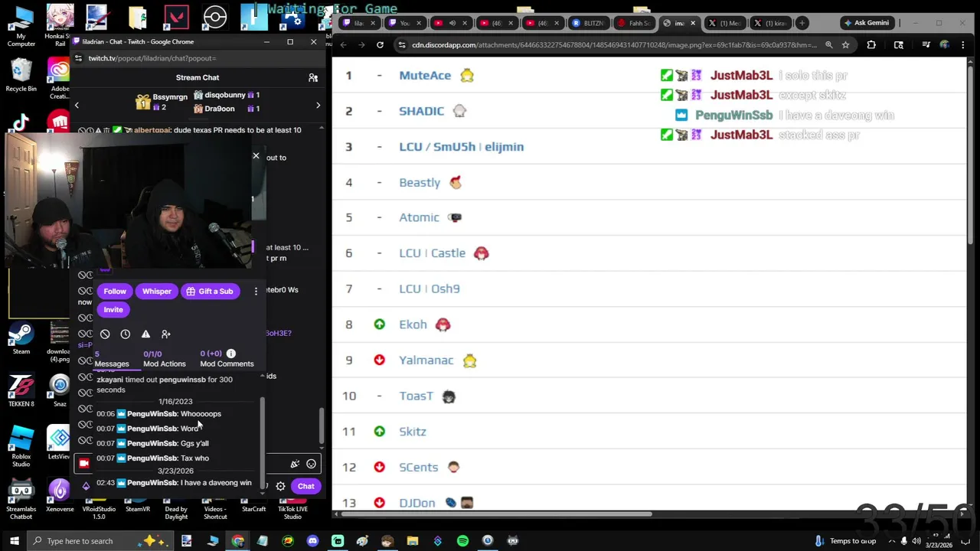Switch to the BLITZN browser tab
980x551 pixels.
[588, 23]
